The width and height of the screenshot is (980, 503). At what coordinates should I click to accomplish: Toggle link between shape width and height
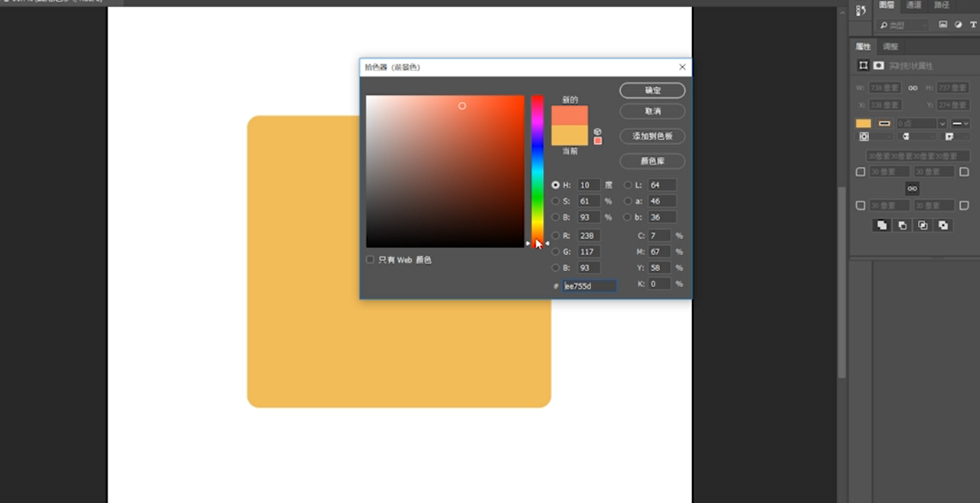pos(913,88)
